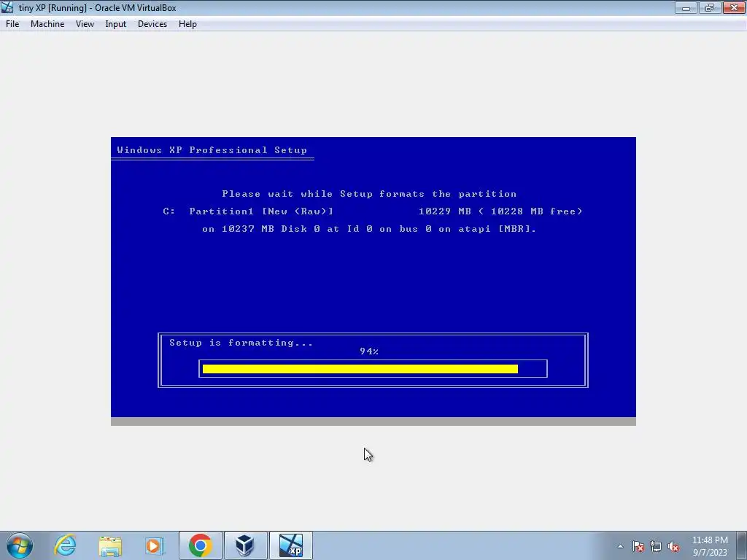Open Windows Media Player from taskbar
This screenshot has width=747, height=560.
point(155,545)
